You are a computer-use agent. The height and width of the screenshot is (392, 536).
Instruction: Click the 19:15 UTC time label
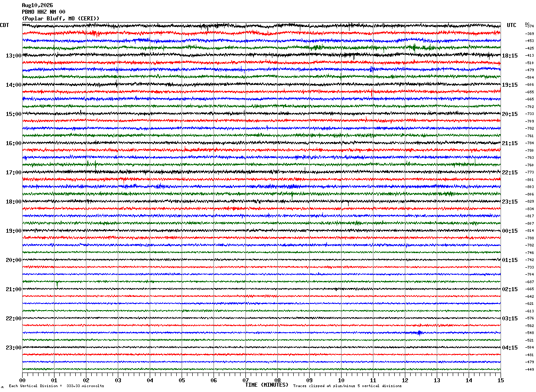click(509, 85)
